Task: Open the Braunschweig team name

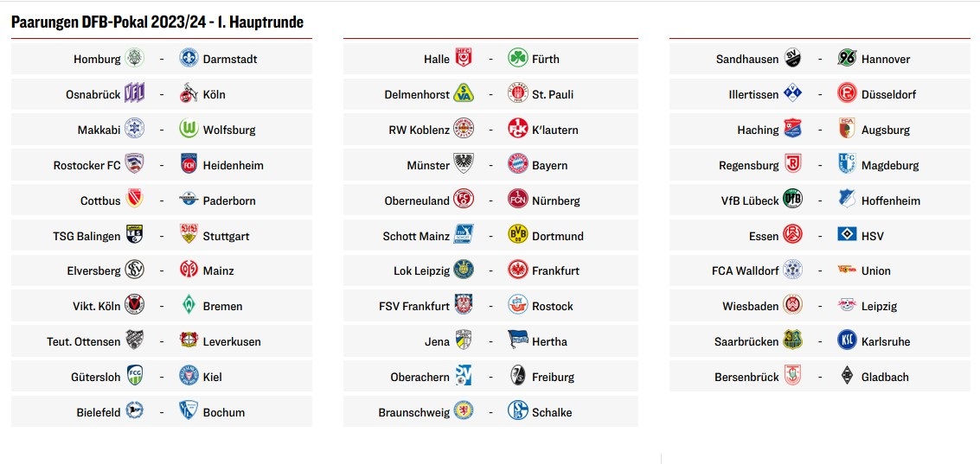Action: coord(413,412)
